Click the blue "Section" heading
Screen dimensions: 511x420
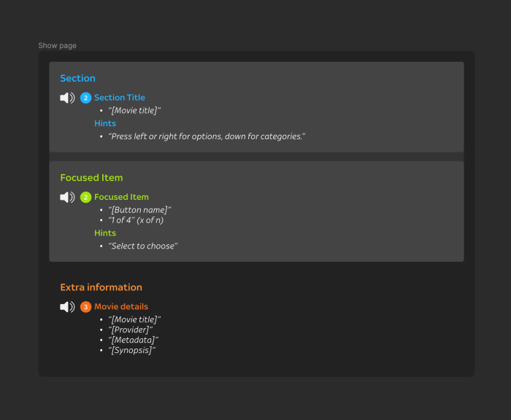[x=77, y=79]
